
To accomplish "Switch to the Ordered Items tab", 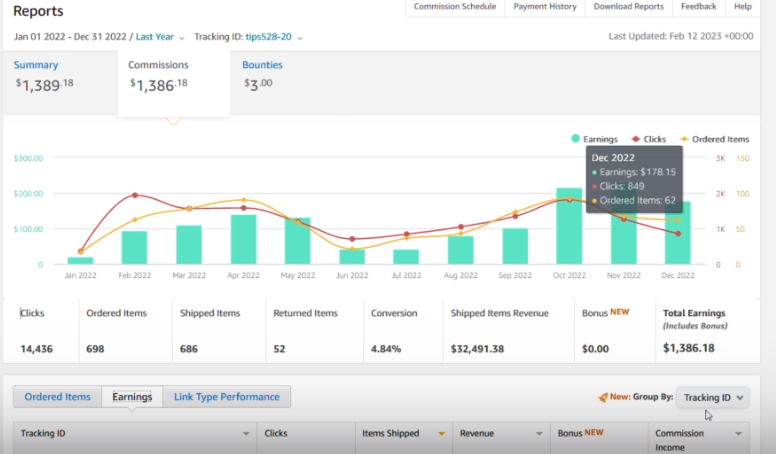I will click(57, 397).
